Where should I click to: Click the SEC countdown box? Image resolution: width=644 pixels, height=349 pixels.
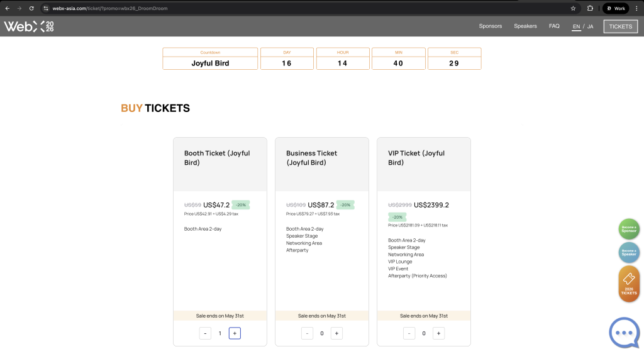(x=454, y=58)
